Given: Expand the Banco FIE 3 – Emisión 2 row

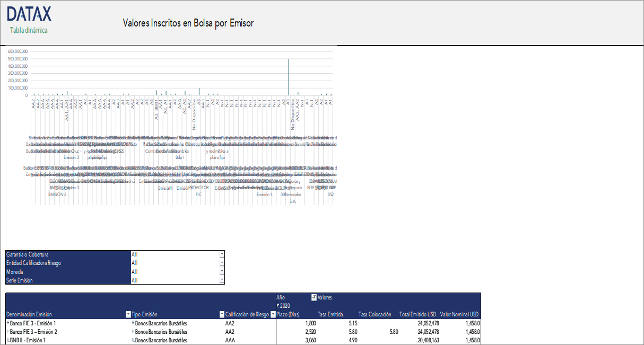Looking at the screenshot, I should tap(8, 331).
